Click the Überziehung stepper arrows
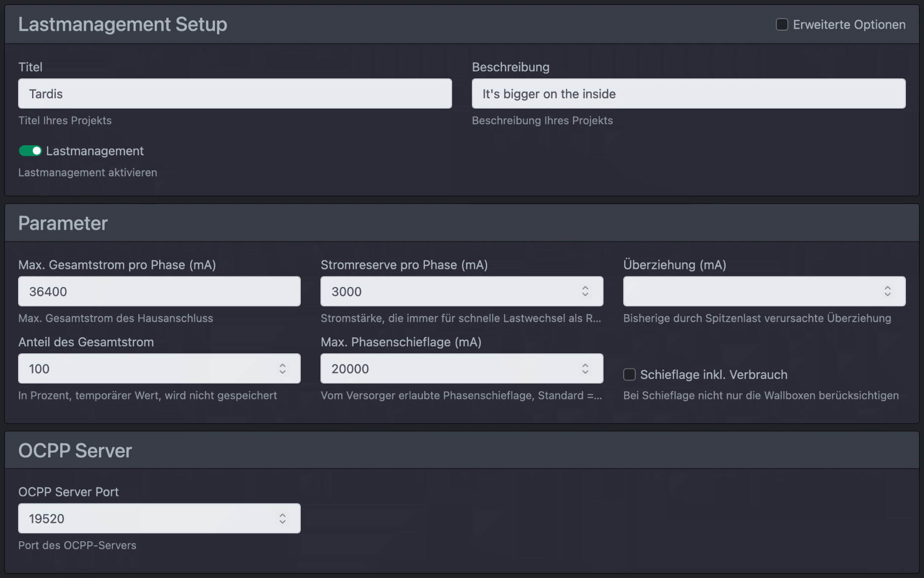The image size is (924, 578). click(x=887, y=291)
